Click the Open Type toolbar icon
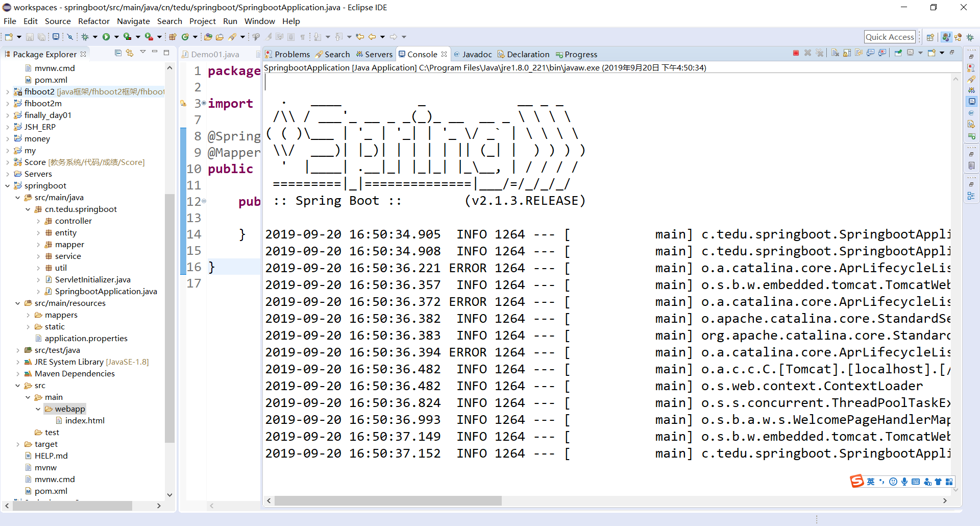The width and height of the screenshot is (980, 526). pos(208,37)
